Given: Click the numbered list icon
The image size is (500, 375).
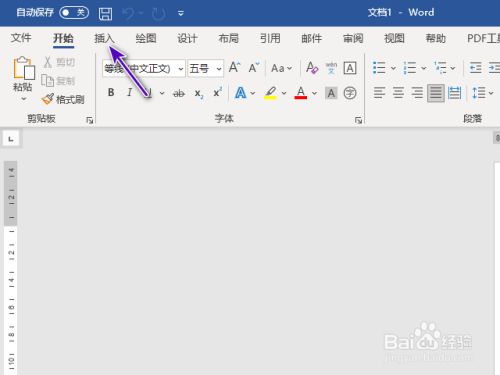Looking at the screenshot, I should click(x=410, y=68).
